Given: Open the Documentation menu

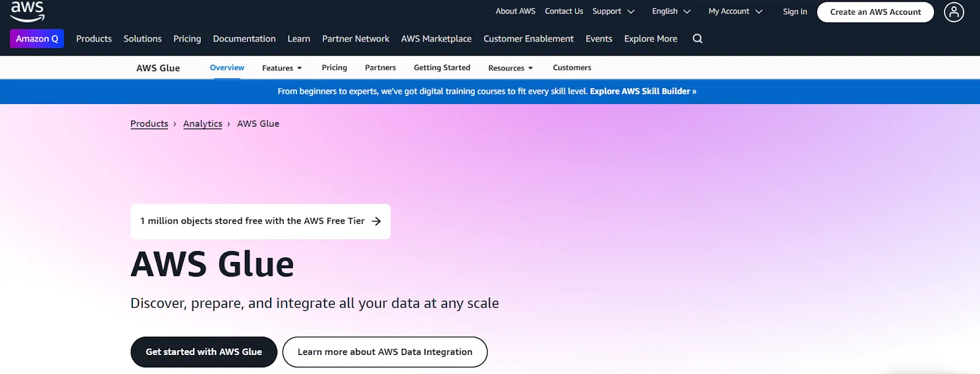Looking at the screenshot, I should click(x=244, y=39).
